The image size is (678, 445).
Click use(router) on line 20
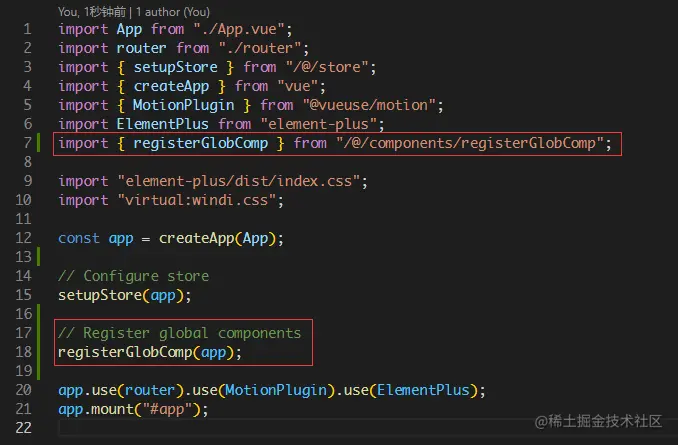point(138,391)
